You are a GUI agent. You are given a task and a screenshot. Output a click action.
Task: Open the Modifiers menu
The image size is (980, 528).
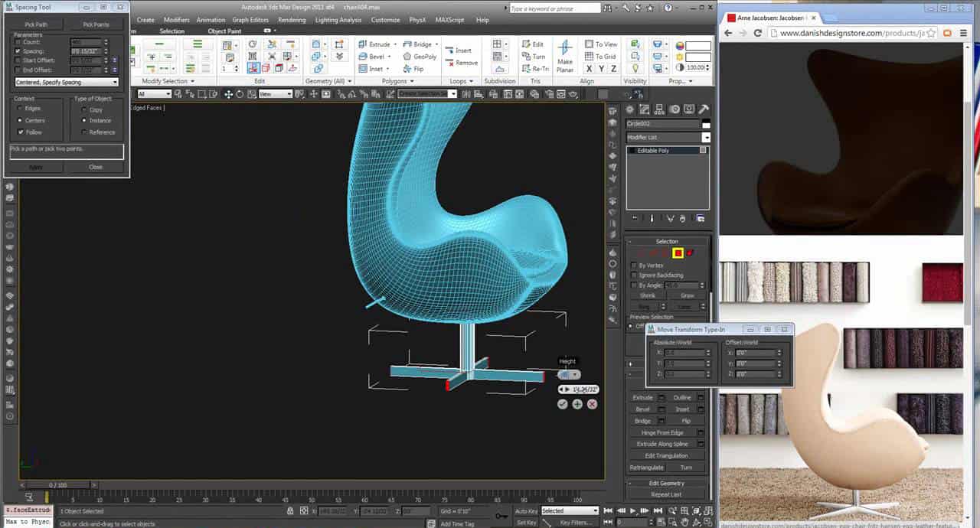coord(177,20)
